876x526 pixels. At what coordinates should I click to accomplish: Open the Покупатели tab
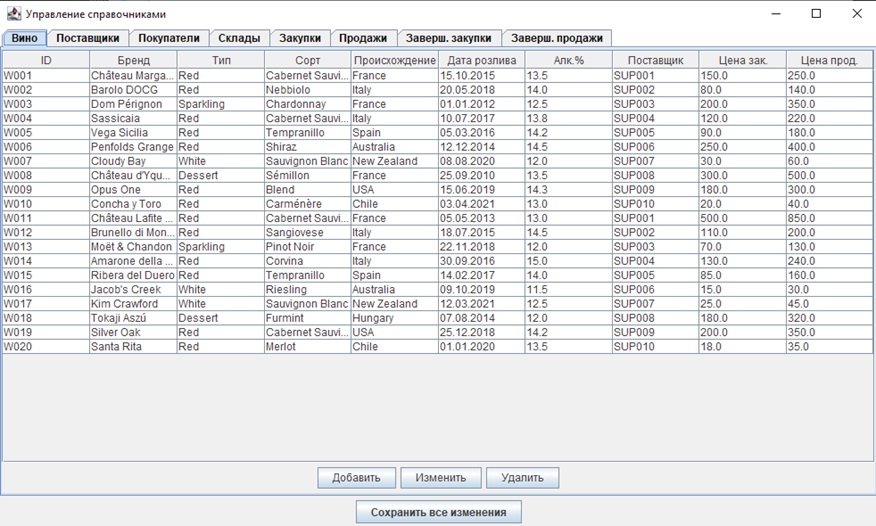pyautogui.click(x=169, y=38)
